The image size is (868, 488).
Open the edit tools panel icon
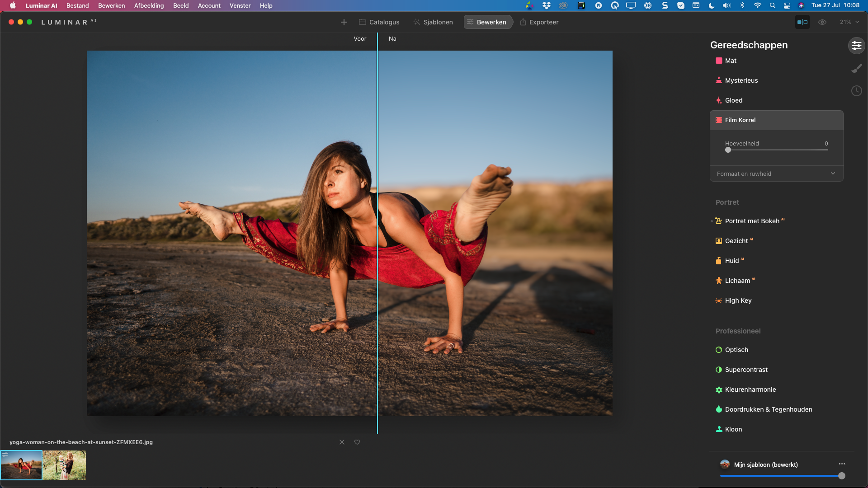856,46
